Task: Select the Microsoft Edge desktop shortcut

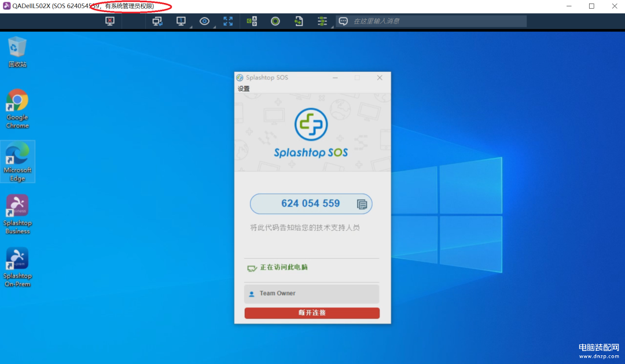Action: [17, 161]
